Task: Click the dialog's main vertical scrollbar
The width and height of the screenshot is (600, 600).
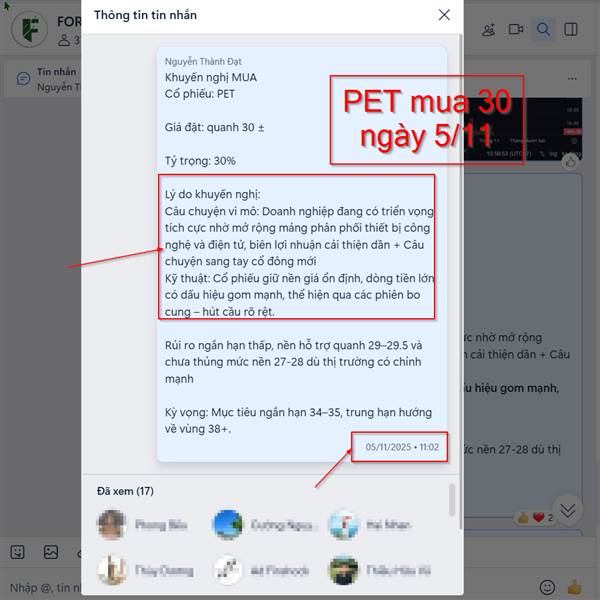Action: click(x=461, y=281)
